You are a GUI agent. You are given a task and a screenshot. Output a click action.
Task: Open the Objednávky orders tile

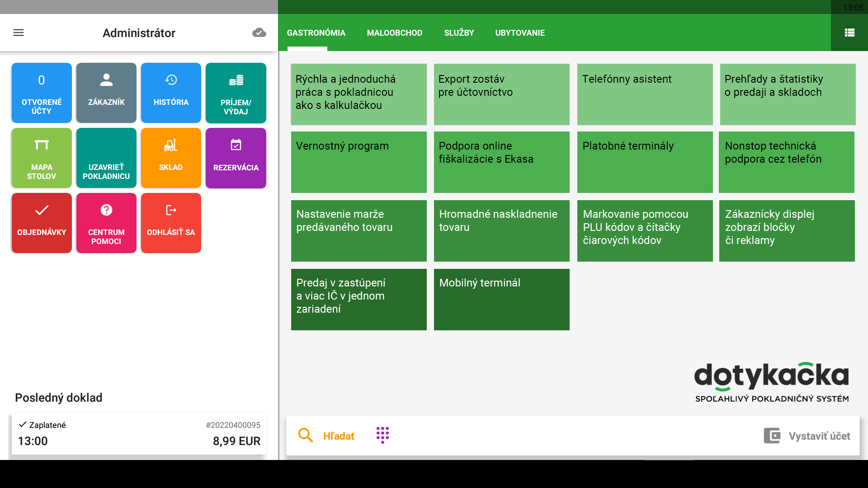point(42,223)
